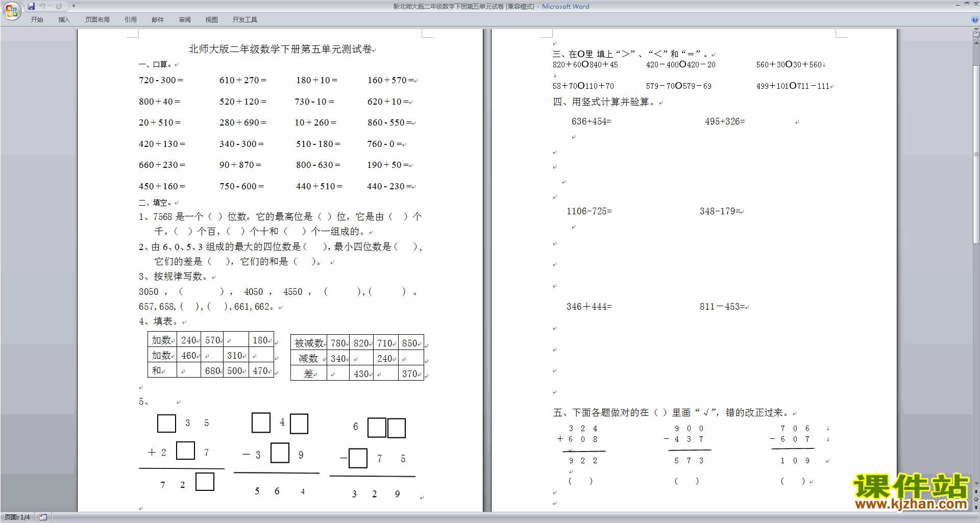
Task: Switch to the 引用 tab
Action: pos(130,20)
